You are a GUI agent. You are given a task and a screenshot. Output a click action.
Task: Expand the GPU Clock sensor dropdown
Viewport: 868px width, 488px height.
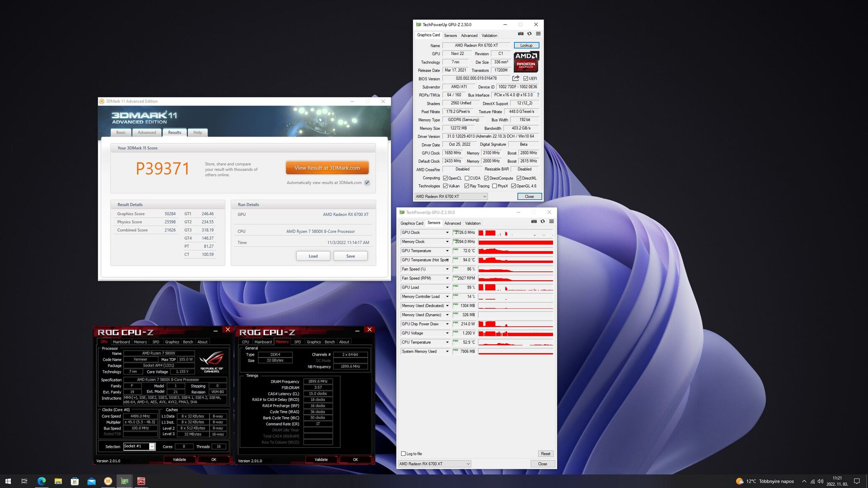(x=447, y=232)
